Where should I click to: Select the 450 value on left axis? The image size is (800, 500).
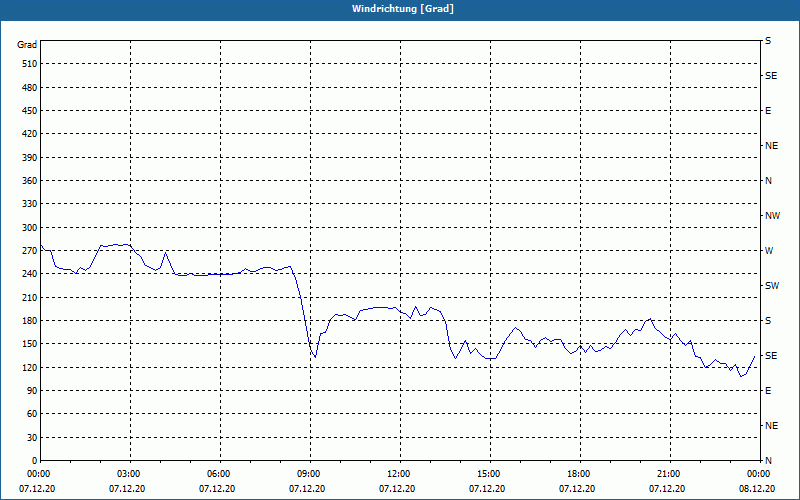30,111
